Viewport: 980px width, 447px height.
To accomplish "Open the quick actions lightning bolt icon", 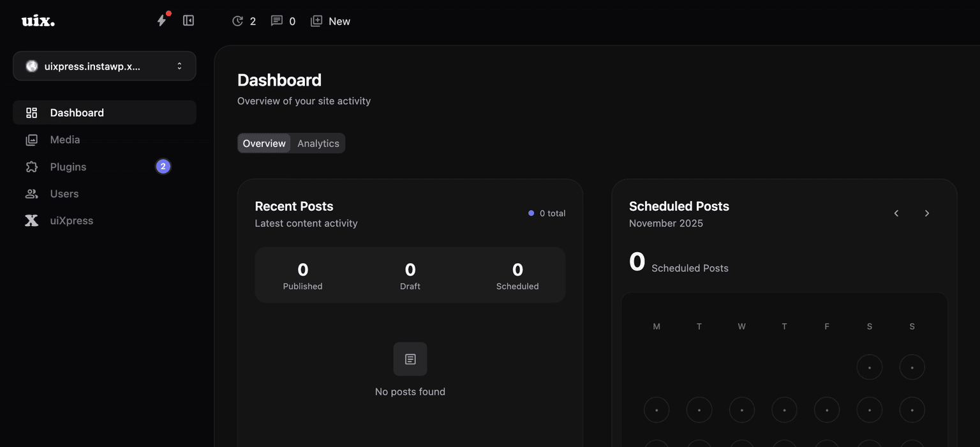I will pyautogui.click(x=161, y=20).
